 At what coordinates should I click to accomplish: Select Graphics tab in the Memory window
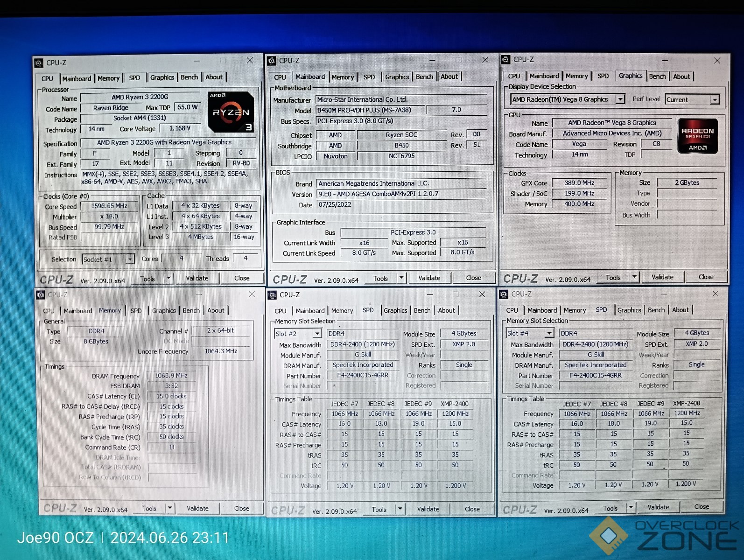[x=164, y=310]
